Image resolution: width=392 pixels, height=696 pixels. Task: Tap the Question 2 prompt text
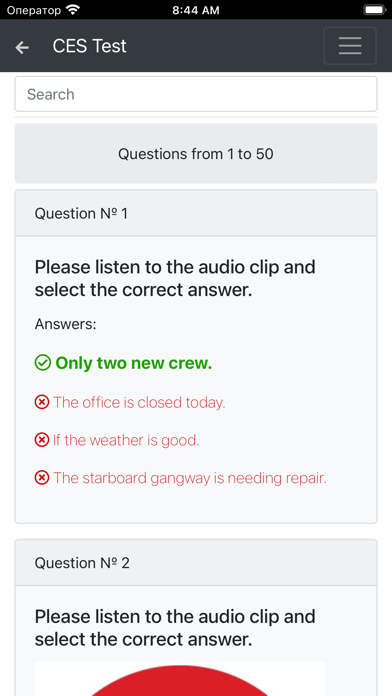(175, 628)
